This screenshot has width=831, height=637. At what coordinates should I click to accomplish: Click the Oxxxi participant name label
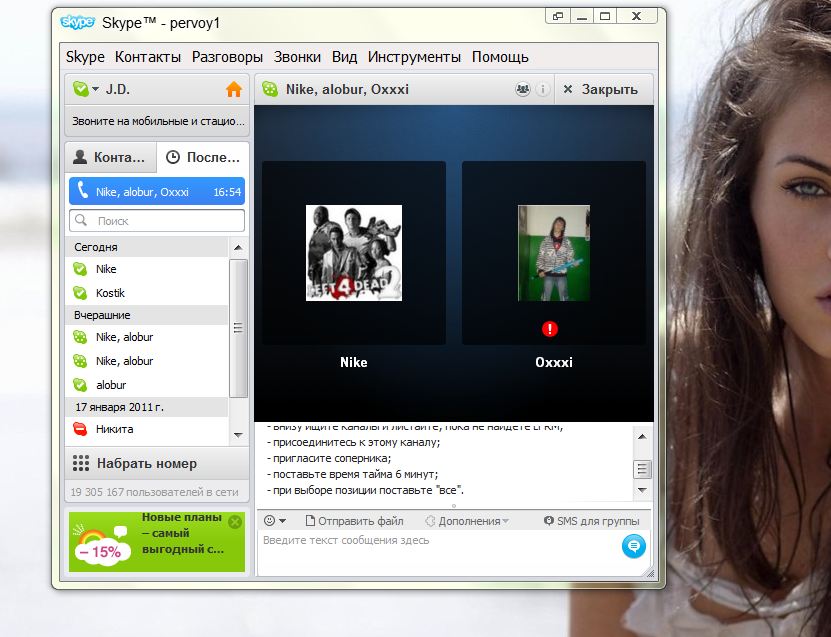554,362
